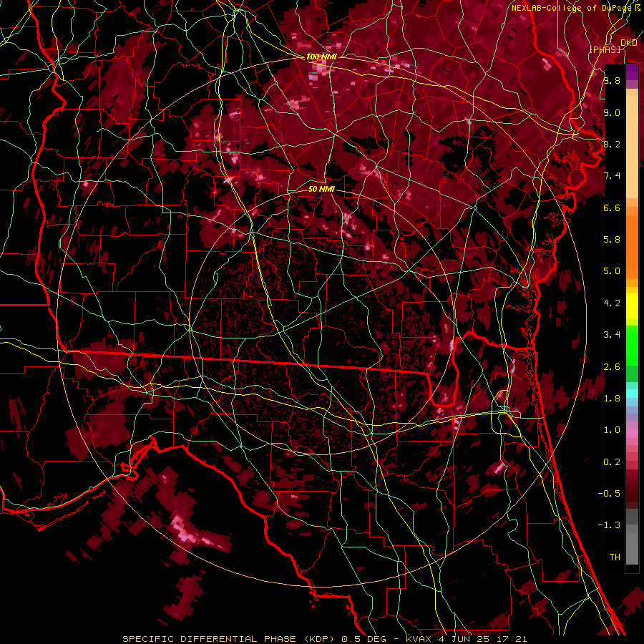Image resolution: width=644 pixels, height=644 pixels.
Task: Click the 1.0 value on color scale
Action: pyautogui.click(x=612, y=430)
